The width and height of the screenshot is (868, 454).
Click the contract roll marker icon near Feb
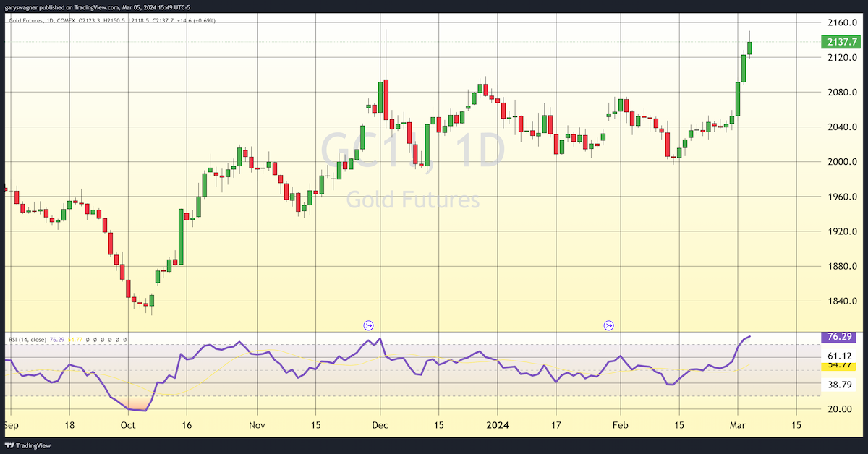608,326
